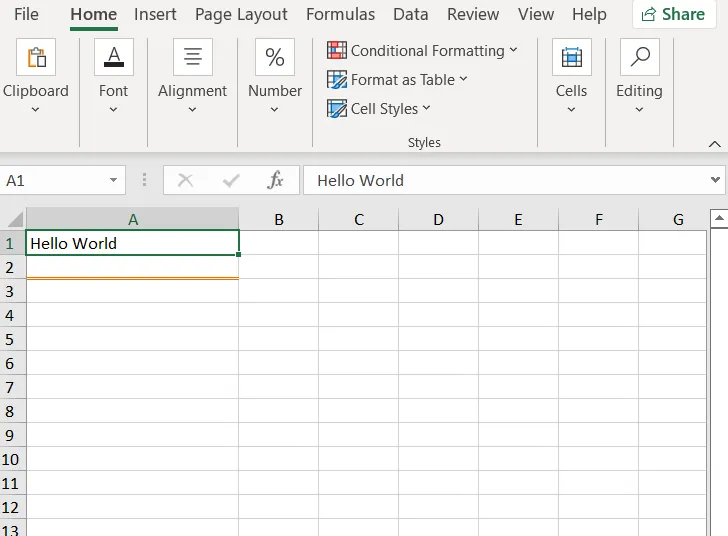The image size is (728, 536).
Task: Expand the formula bar chevron
Action: (715, 180)
